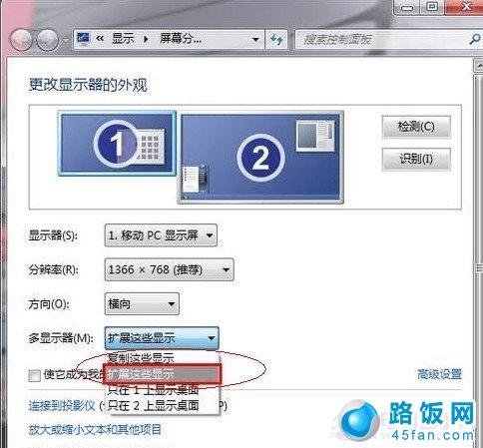This screenshot has height=448, width=483.
Task: Click the refresh icon beside address bar
Action: point(276,40)
